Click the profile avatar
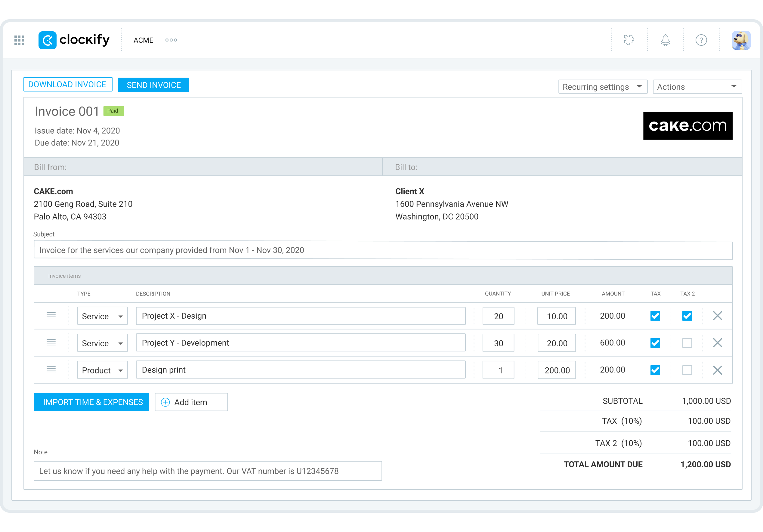763x532 pixels. (741, 40)
